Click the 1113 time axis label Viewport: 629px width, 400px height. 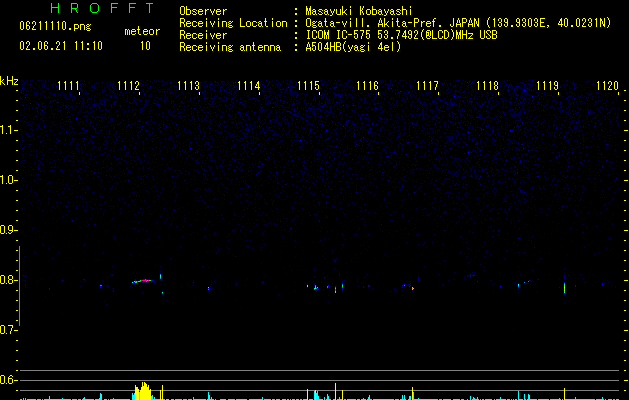click(x=188, y=85)
